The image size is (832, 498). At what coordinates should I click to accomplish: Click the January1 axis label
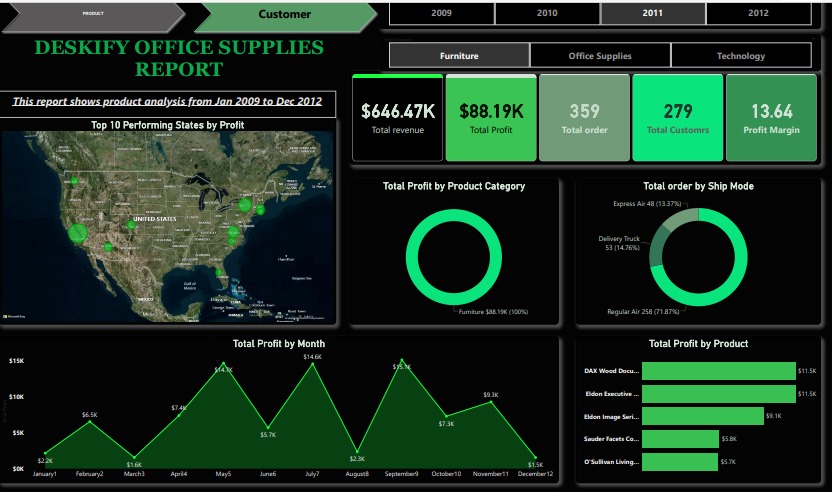(45, 474)
